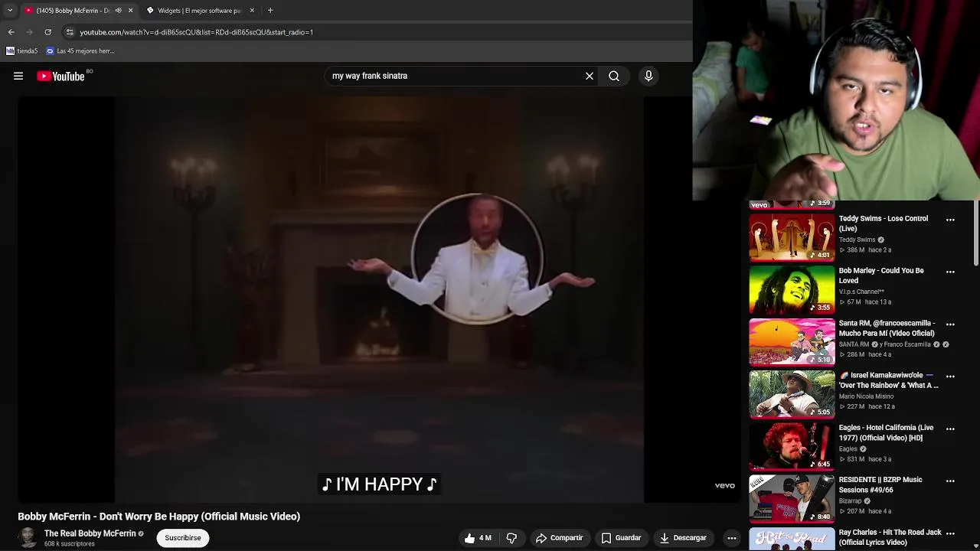
Task: Open more actions menu below video
Action: [x=732, y=538]
